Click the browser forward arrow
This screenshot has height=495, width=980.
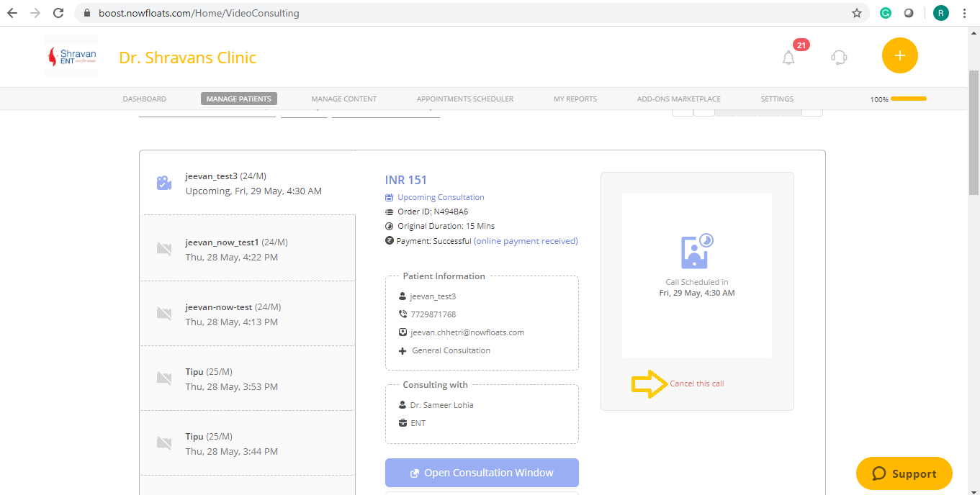(35, 13)
